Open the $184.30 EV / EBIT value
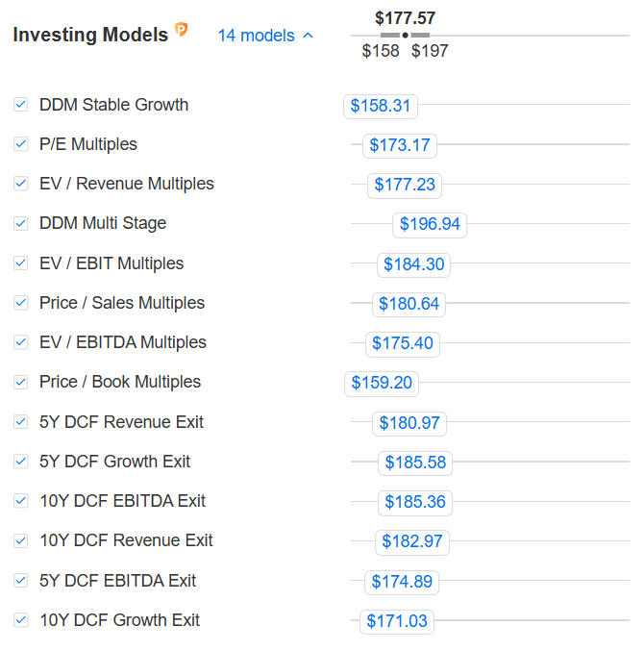Image resolution: width=644 pixels, height=651 pixels. pos(413,264)
